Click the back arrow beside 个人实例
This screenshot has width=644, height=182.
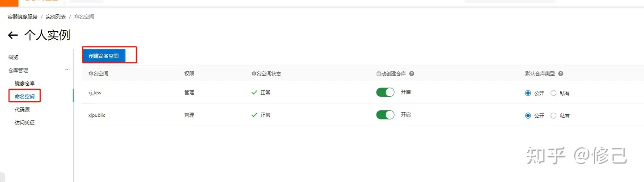[x=13, y=35]
